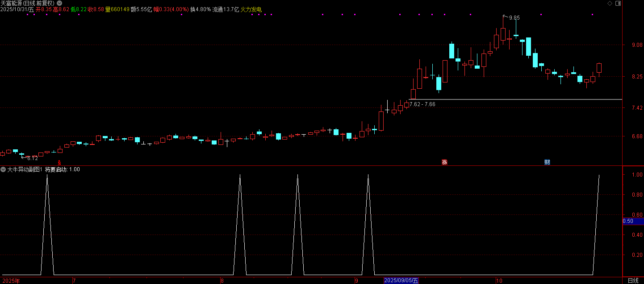Click the 9.85 high price label
This screenshot has width=644, height=284.
pyautogui.click(x=514, y=18)
